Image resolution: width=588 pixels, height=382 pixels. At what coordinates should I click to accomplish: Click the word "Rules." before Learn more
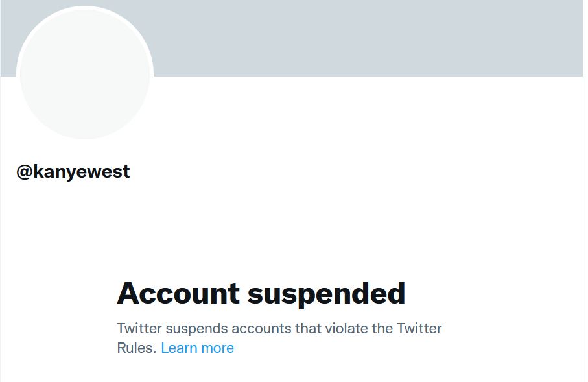pyautogui.click(x=136, y=348)
